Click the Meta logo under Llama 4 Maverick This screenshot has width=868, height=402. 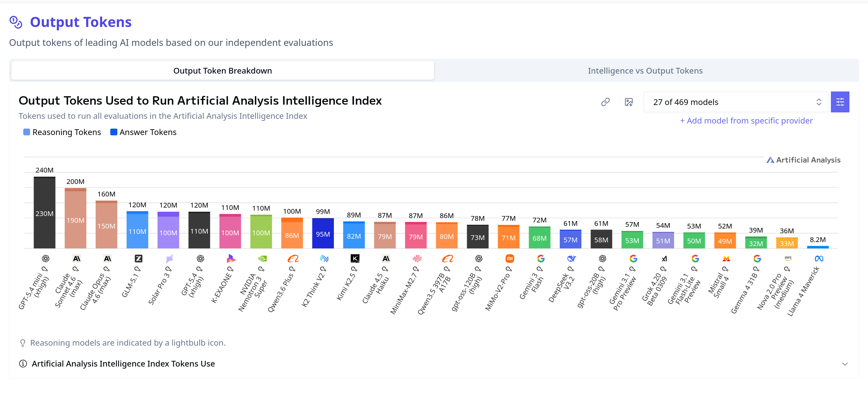click(819, 259)
